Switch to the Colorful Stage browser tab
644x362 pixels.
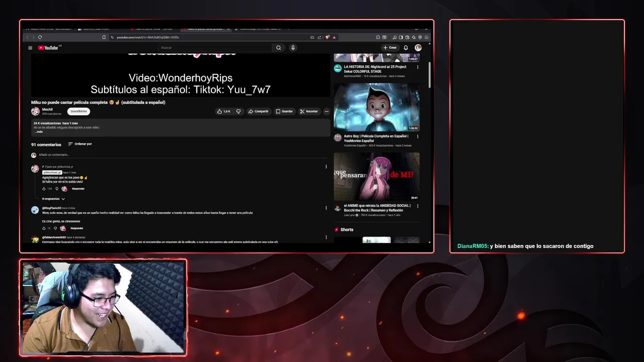pos(260,29)
